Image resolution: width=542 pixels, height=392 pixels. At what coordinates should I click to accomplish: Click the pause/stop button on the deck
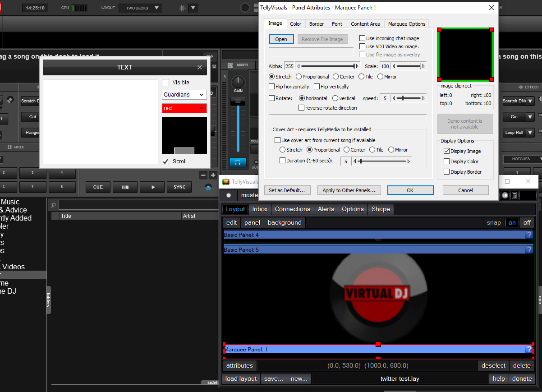pyautogui.click(x=125, y=187)
